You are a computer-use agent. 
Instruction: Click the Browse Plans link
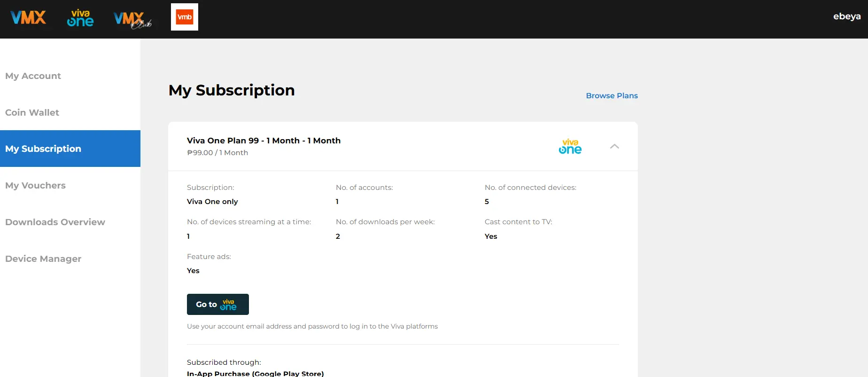tap(612, 95)
